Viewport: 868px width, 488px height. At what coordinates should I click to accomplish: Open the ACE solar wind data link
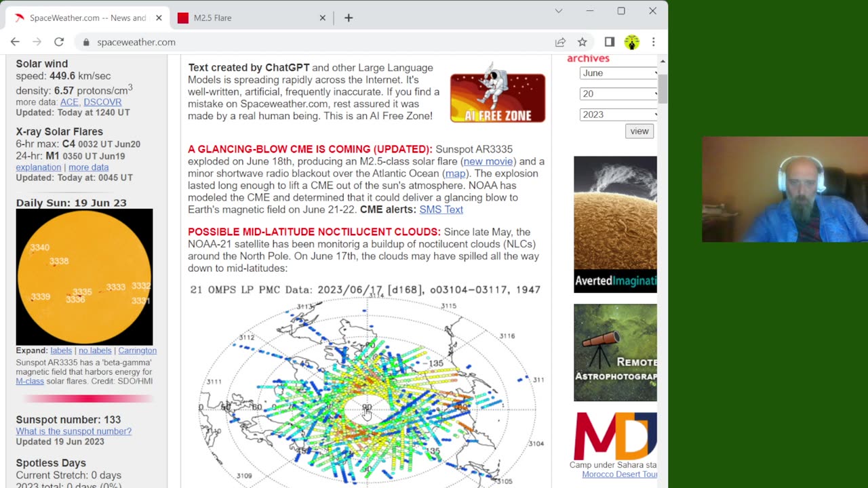click(x=69, y=102)
